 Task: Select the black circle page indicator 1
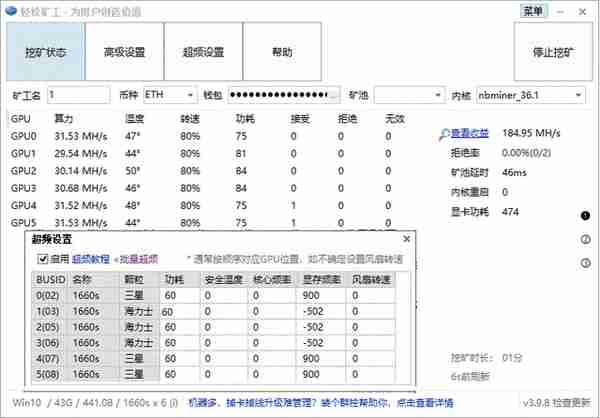[x=585, y=216]
